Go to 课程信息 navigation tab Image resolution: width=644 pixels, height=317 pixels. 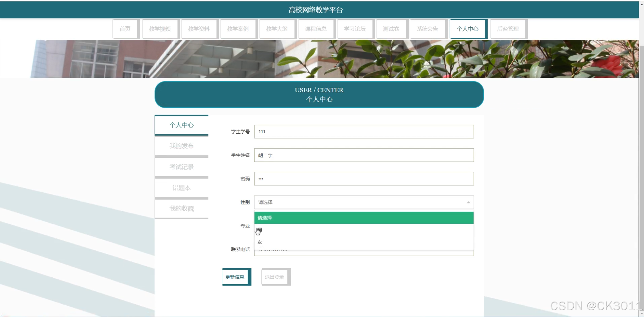click(316, 29)
